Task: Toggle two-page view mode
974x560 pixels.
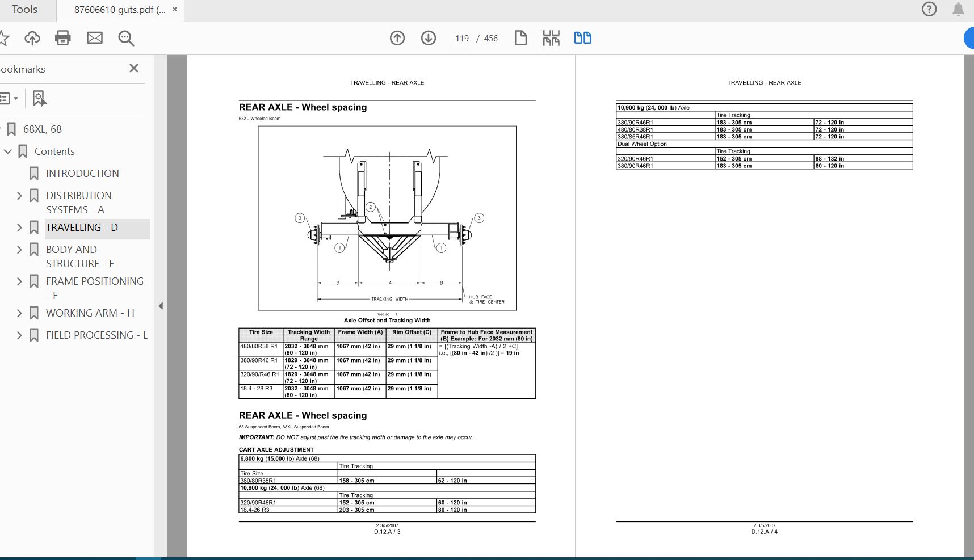Action: (x=583, y=38)
